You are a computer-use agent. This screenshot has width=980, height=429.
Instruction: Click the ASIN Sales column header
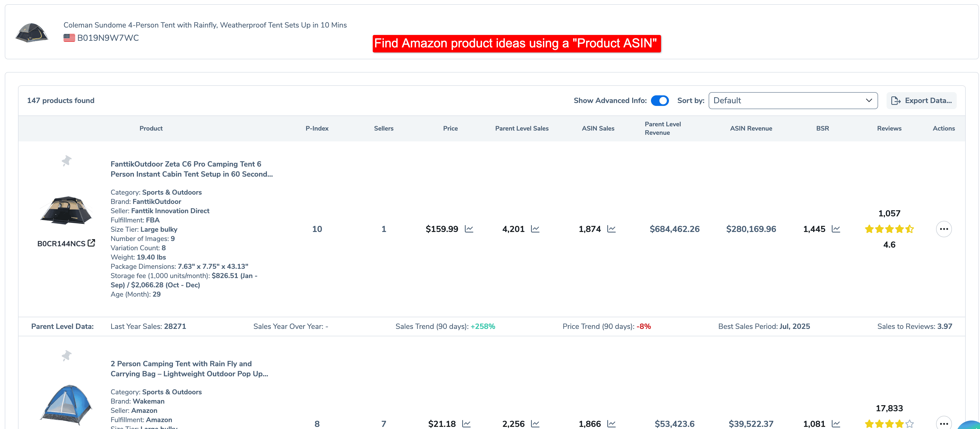[x=598, y=128]
